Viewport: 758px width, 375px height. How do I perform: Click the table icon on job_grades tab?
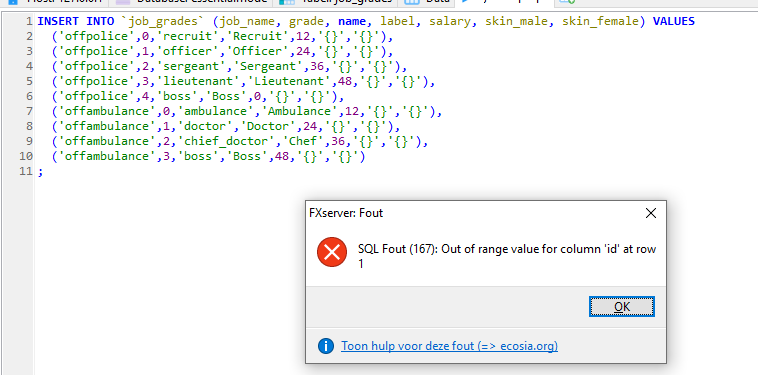click(x=287, y=1)
